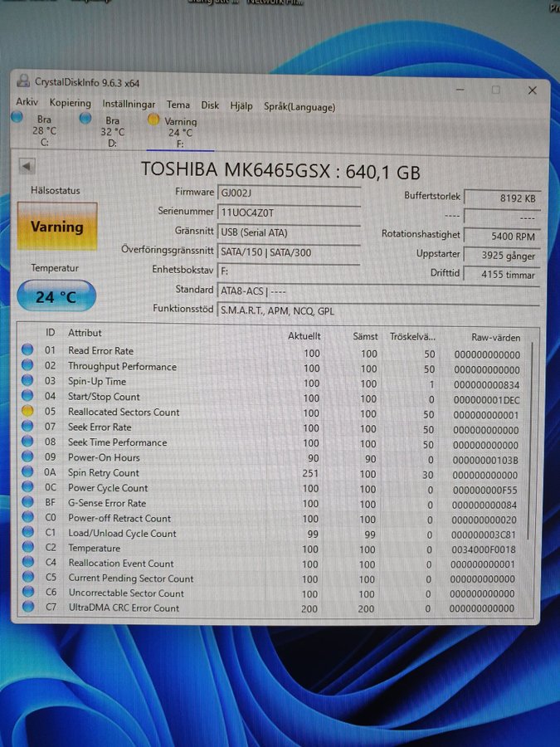
Task: Open the Kopiering menu
Action: (x=70, y=103)
